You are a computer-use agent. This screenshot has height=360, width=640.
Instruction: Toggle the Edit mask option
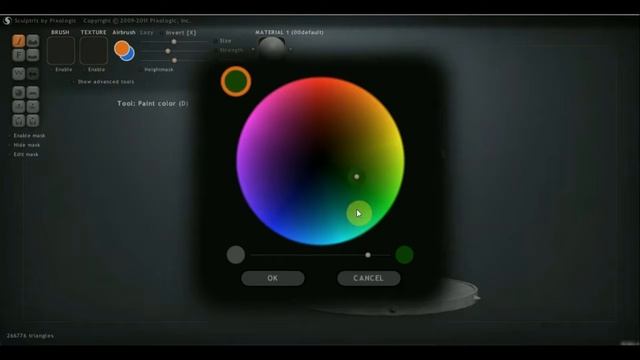point(24,154)
